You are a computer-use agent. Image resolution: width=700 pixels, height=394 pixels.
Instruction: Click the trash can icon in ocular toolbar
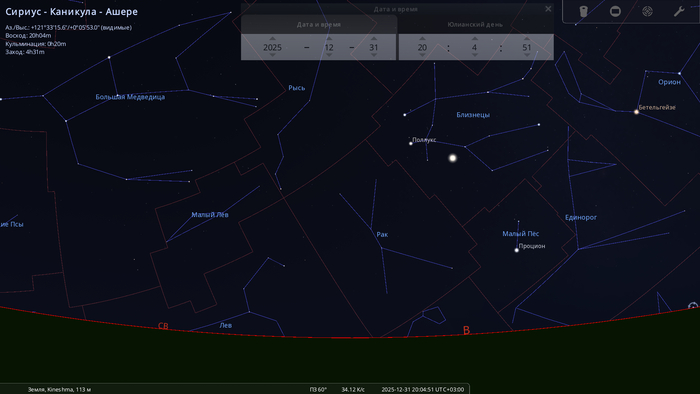tap(583, 11)
